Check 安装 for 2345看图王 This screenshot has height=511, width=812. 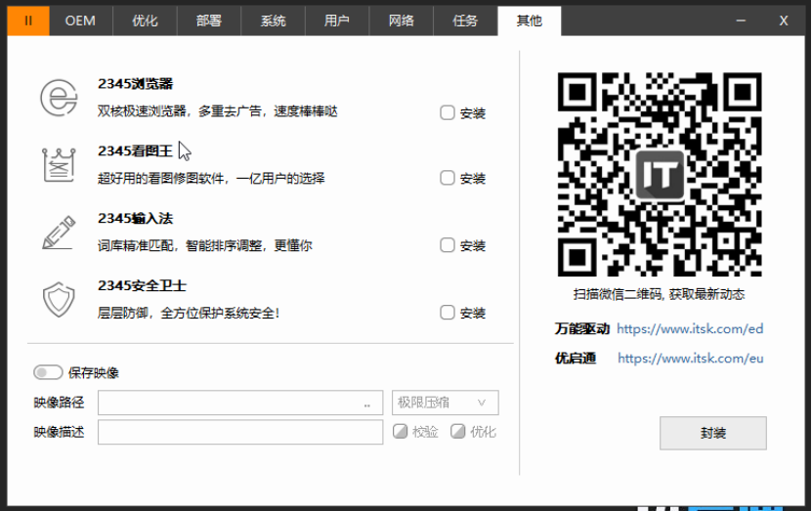pos(448,179)
